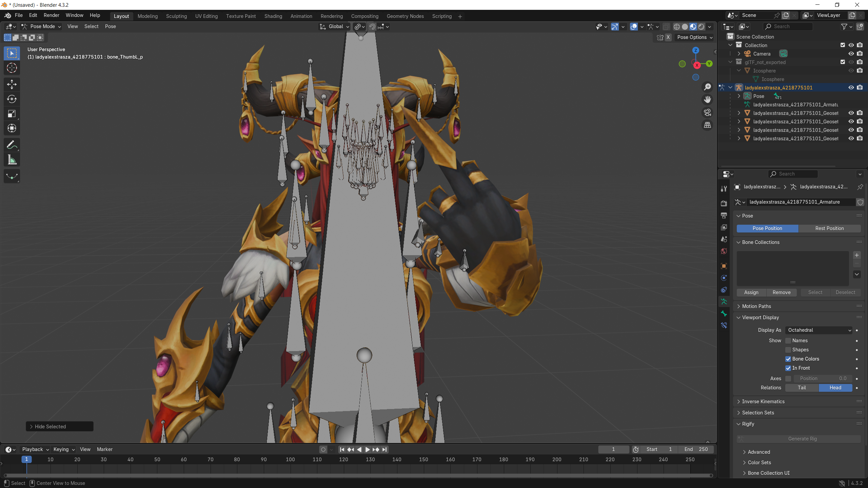This screenshot has height=488, width=868.
Task: Open the Pose Mode dropdown
Action: point(41,26)
